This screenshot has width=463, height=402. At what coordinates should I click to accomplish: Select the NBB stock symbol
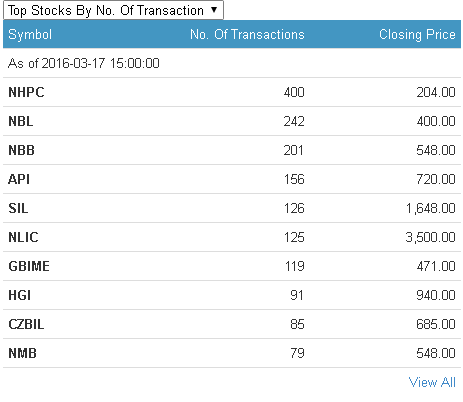(x=21, y=150)
